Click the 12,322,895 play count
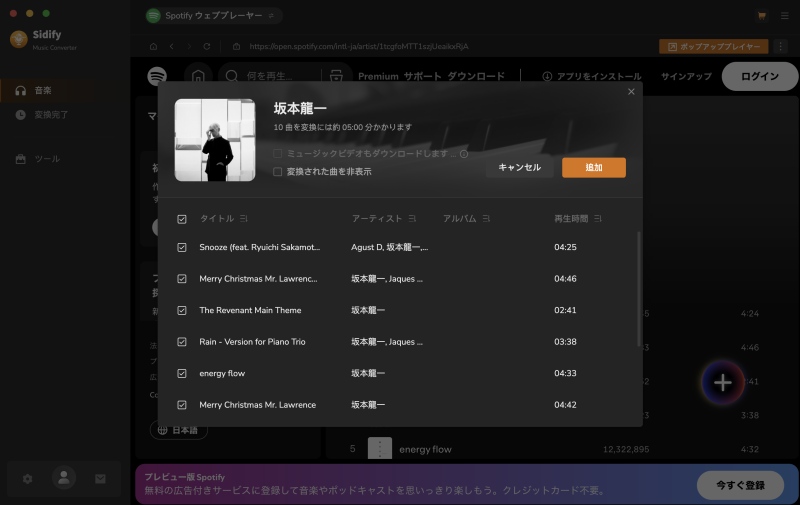The width and height of the screenshot is (800, 505). pyautogui.click(x=626, y=449)
